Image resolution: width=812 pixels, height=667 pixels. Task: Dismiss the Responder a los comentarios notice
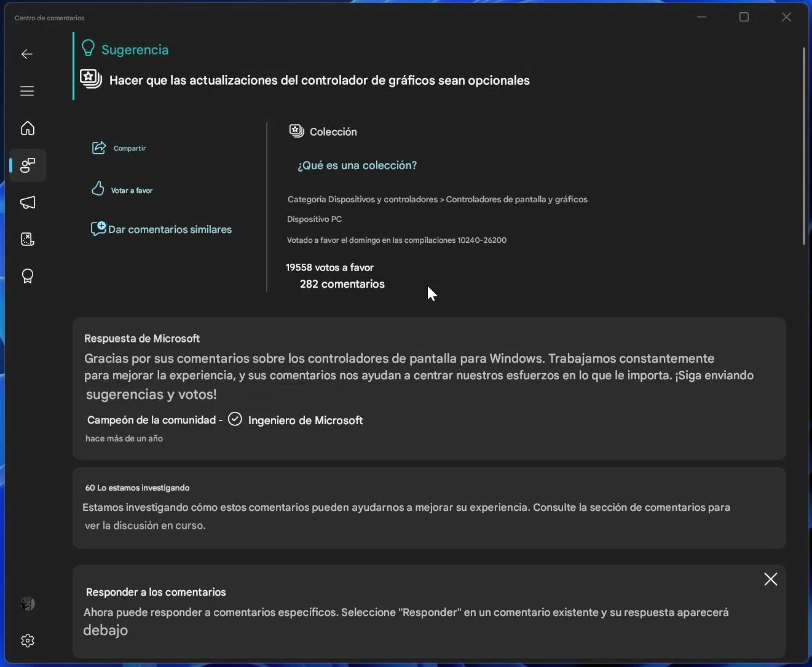(771, 579)
